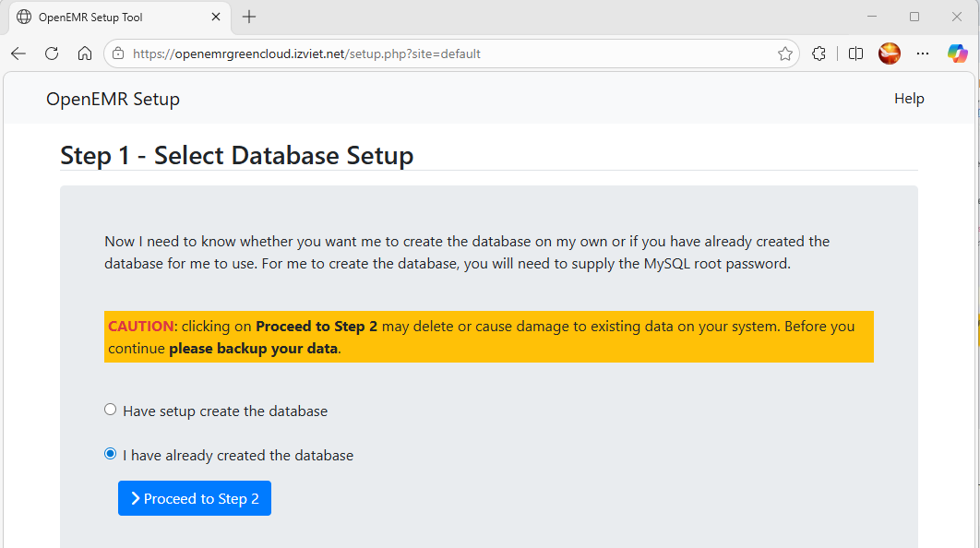Click the OpenEMR Setup header title
The height and width of the screenshot is (548, 980).
click(114, 99)
